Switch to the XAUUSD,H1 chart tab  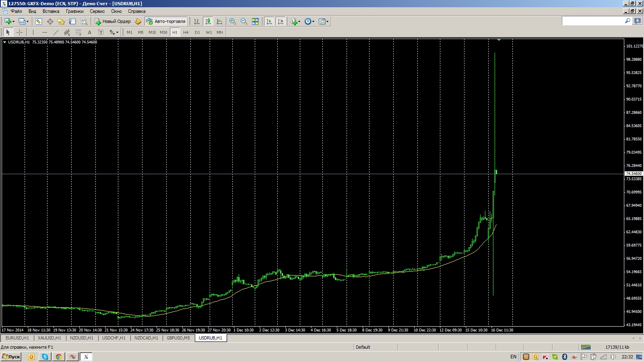50,338
